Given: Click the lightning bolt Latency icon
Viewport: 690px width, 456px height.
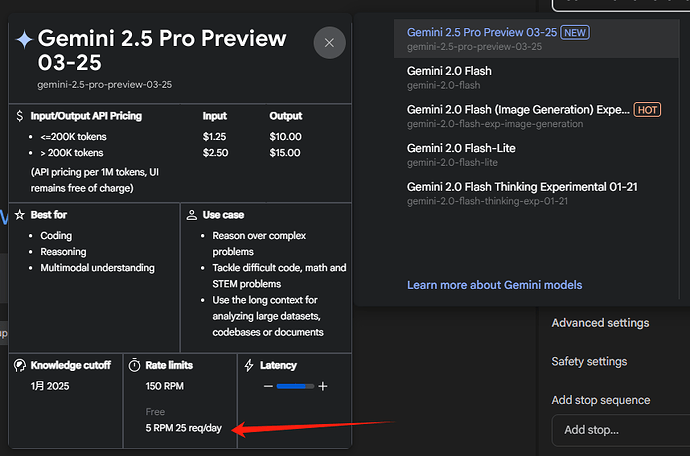Looking at the screenshot, I should pos(249,365).
